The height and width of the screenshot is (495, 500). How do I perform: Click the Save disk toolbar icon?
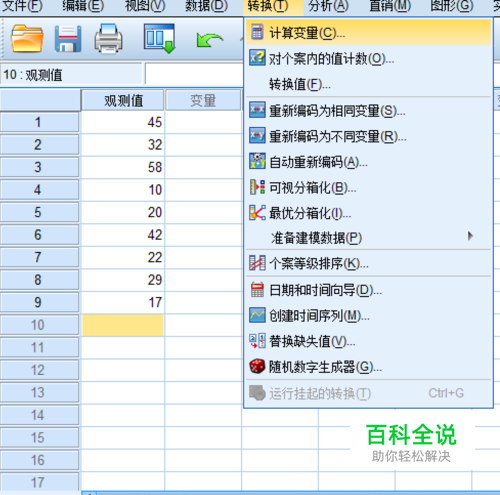(68, 39)
